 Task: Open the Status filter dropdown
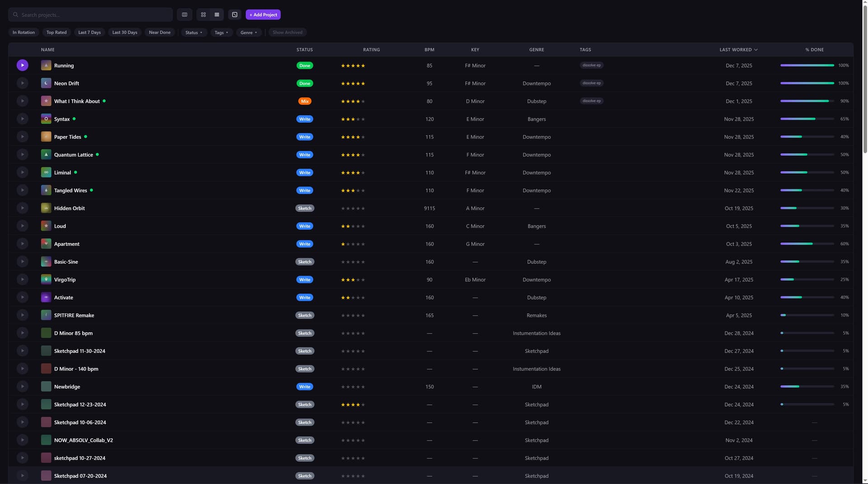click(193, 32)
